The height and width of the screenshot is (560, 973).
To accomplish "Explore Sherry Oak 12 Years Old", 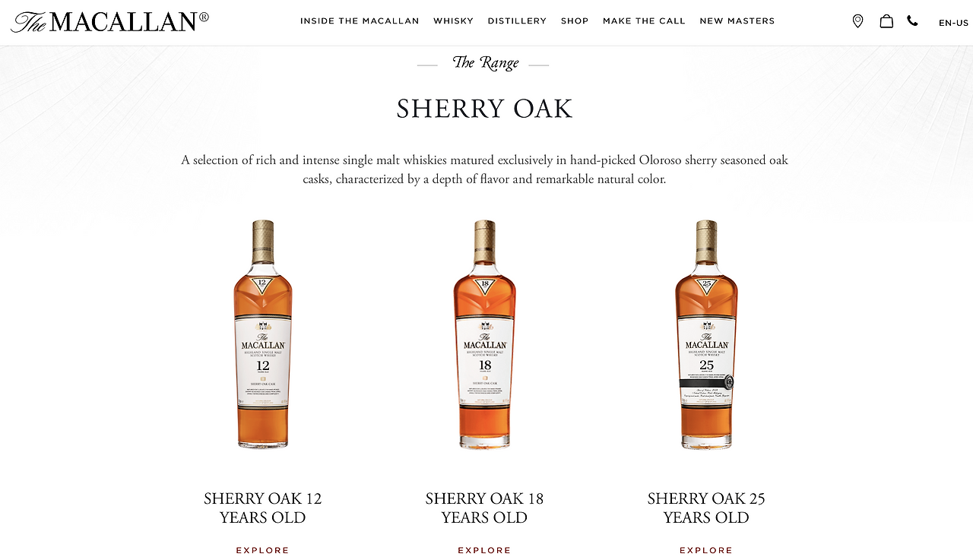I will pos(262,550).
